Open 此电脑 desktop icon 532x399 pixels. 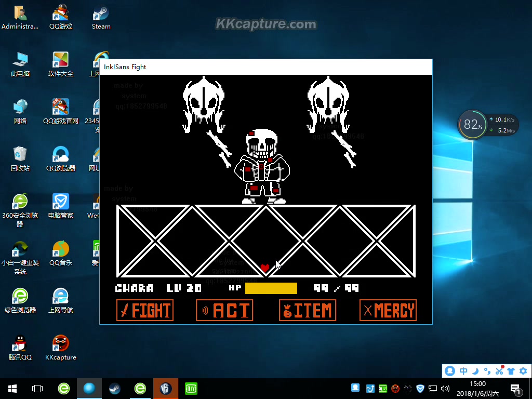click(x=20, y=64)
